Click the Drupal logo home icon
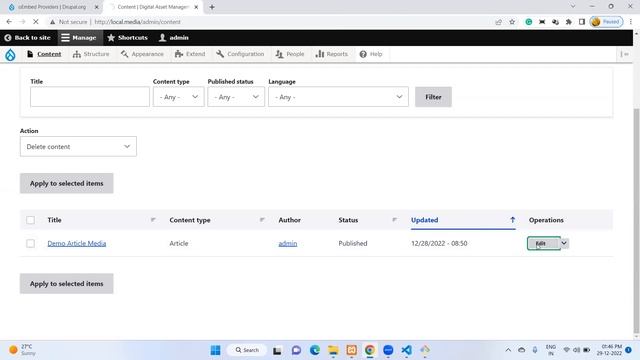 point(10,54)
